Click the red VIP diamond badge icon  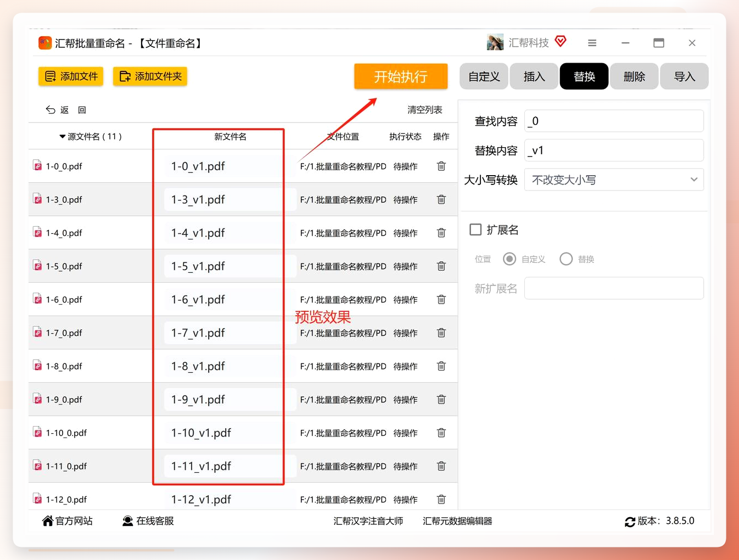pos(561,42)
